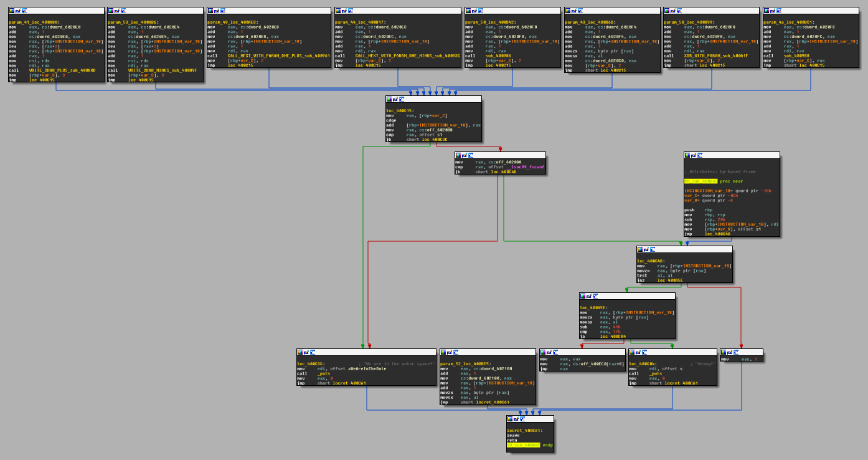
Task: Click the aWeAreInTheOute string offset
Action: click(367, 368)
